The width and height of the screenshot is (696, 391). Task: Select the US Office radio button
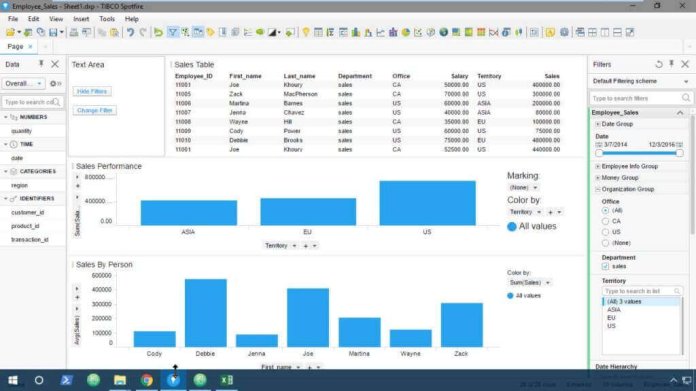click(605, 232)
